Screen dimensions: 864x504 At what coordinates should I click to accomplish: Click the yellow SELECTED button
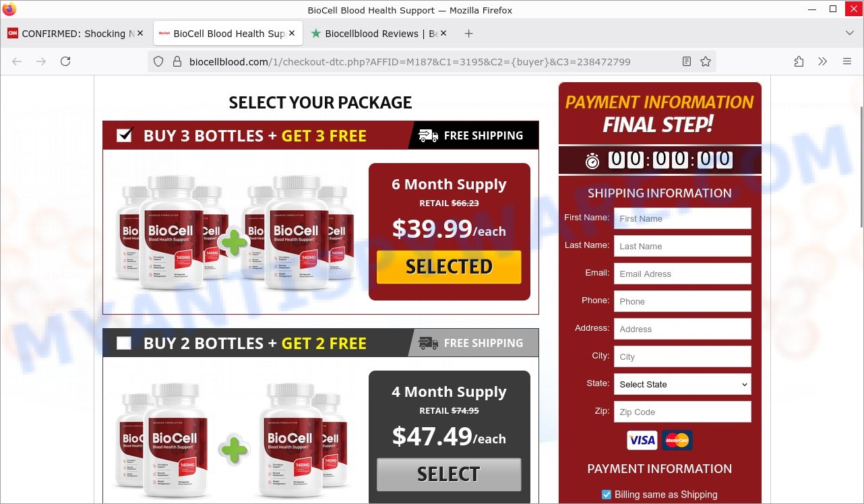point(449,267)
